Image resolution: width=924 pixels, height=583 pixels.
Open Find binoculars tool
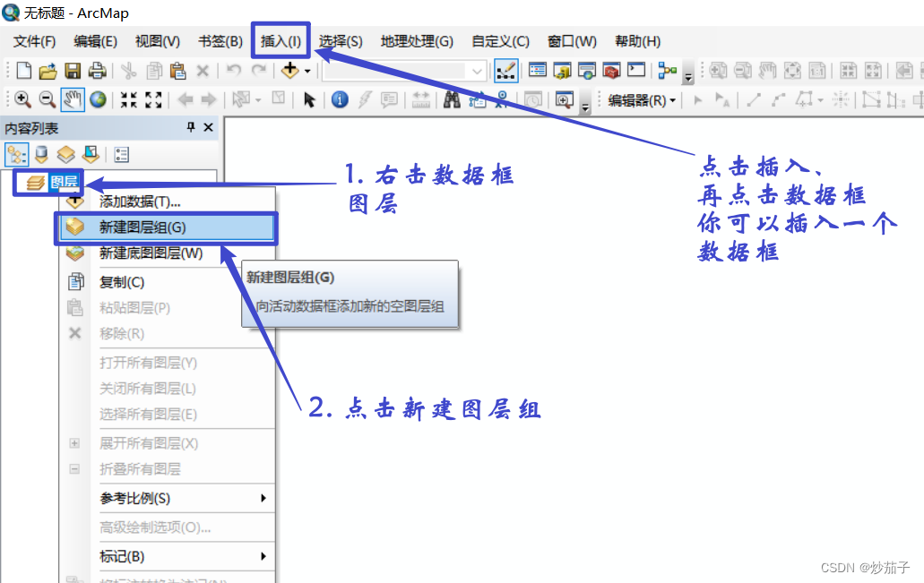coord(452,99)
